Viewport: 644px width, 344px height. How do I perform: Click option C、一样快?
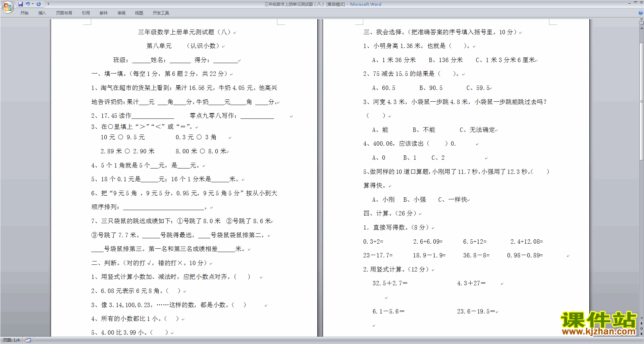453,200
